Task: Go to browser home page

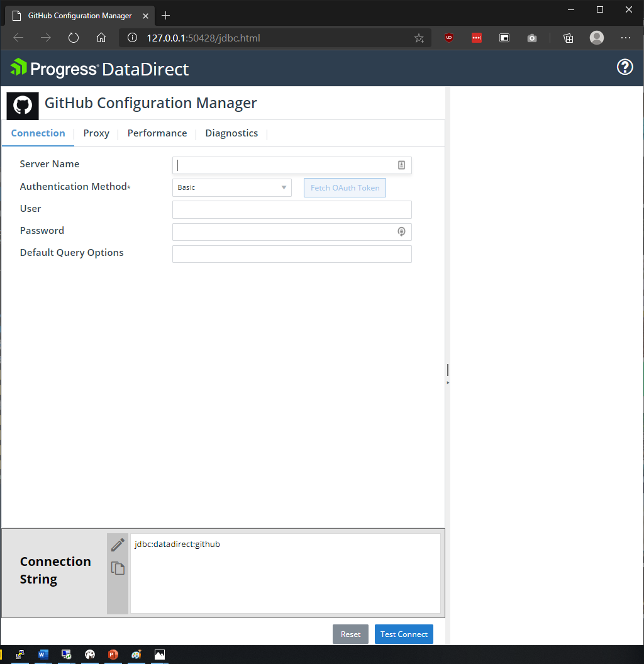Action: (101, 38)
